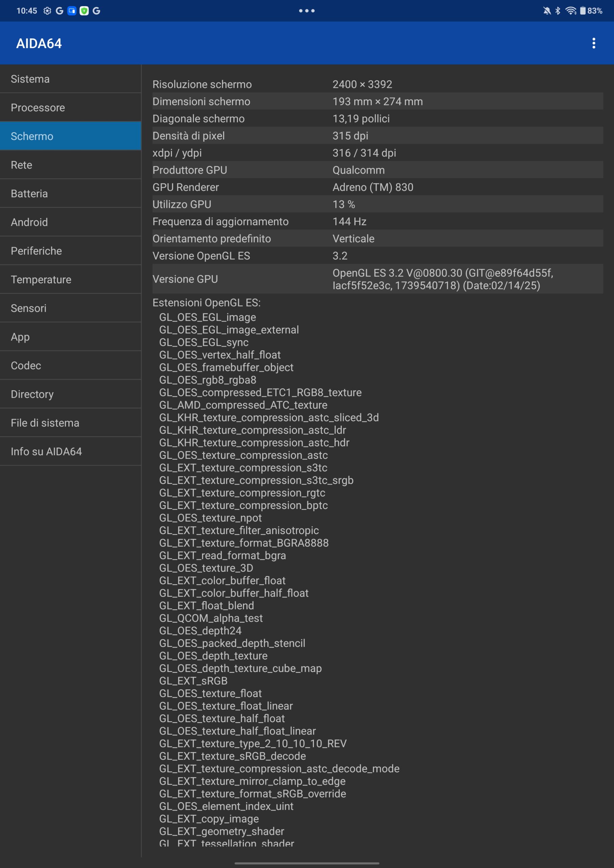Select the Dimensioni schermo row

[x=378, y=101]
